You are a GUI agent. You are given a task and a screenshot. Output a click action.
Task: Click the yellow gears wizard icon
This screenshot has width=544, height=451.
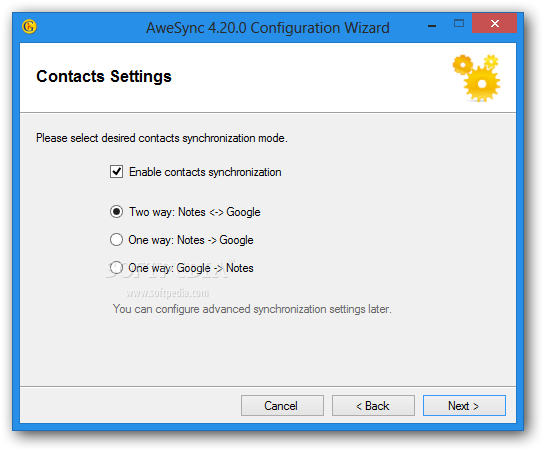click(476, 78)
